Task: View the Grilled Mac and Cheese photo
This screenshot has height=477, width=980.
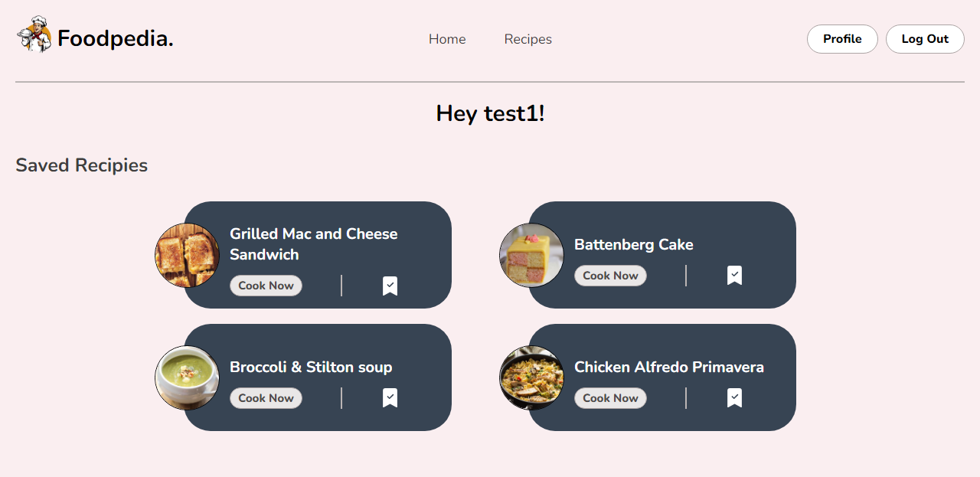Action: (187, 255)
